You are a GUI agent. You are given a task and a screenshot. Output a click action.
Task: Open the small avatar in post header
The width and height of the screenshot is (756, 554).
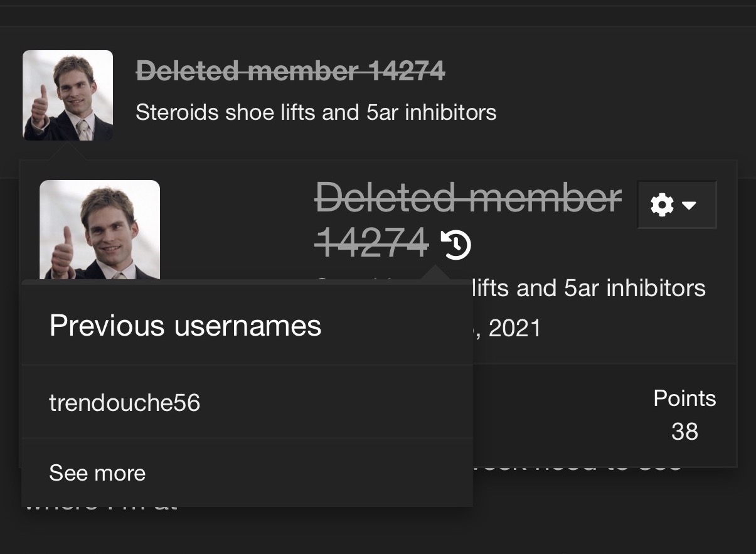(68, 95)
